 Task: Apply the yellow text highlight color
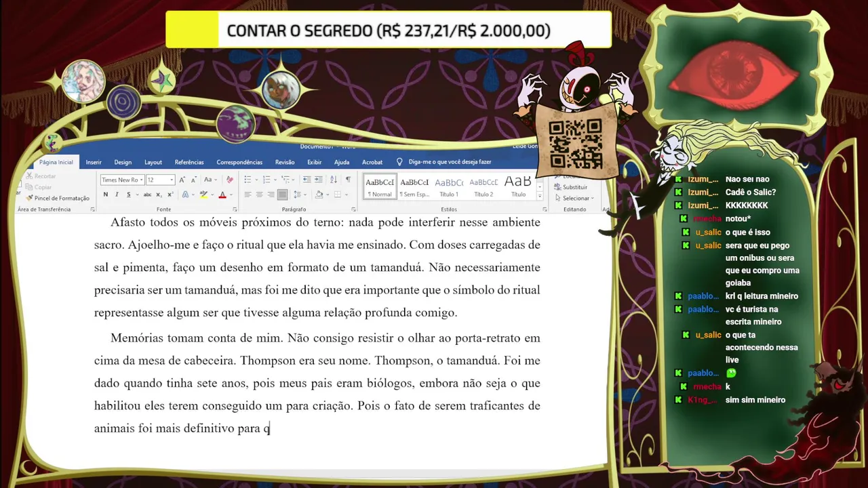pos(203,195)
